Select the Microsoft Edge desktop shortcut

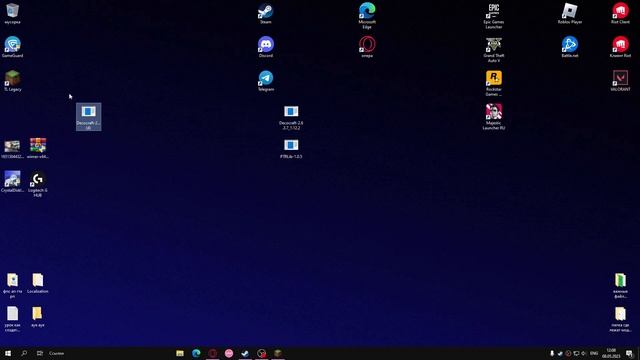[x=367, y=16]
